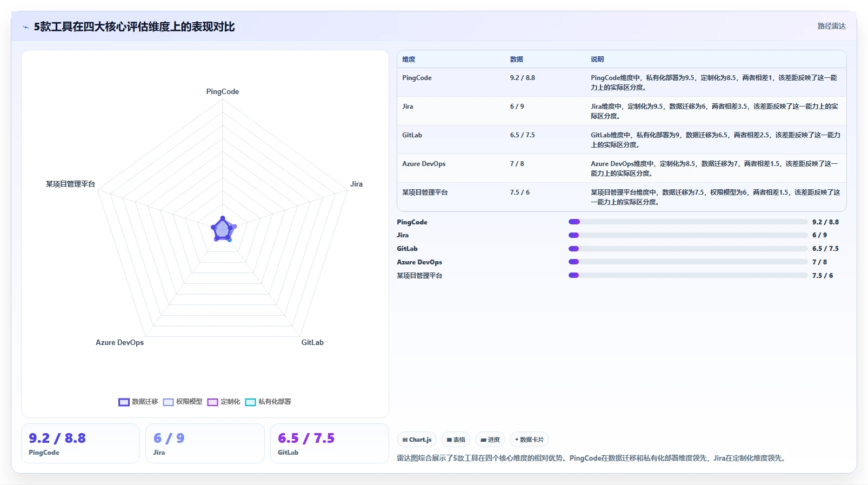Click the GitLab radar axis label

pos(312,342)
